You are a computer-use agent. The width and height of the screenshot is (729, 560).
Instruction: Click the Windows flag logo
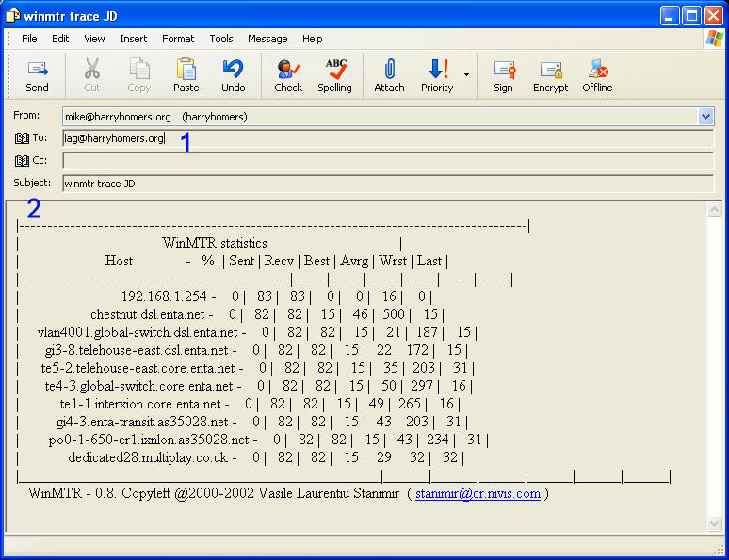click(x=715, y=38)
